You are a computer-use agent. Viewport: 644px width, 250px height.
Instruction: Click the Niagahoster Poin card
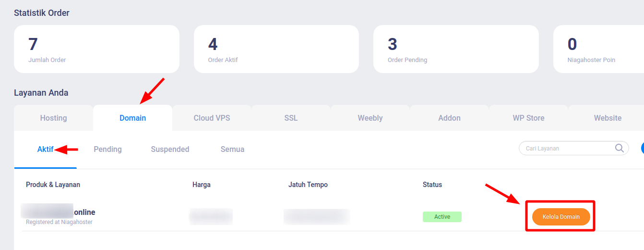[x=598, y=49]
